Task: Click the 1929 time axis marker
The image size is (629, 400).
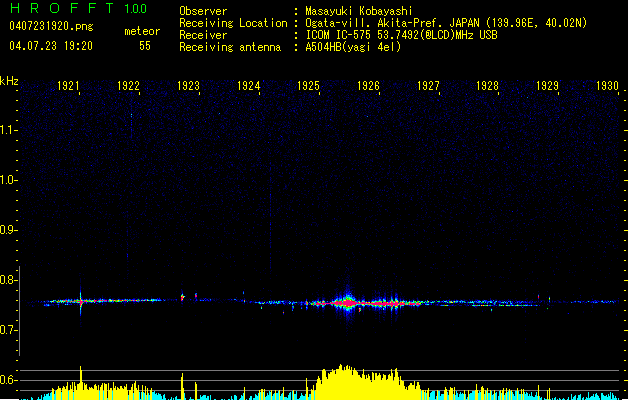Action: 548,86
